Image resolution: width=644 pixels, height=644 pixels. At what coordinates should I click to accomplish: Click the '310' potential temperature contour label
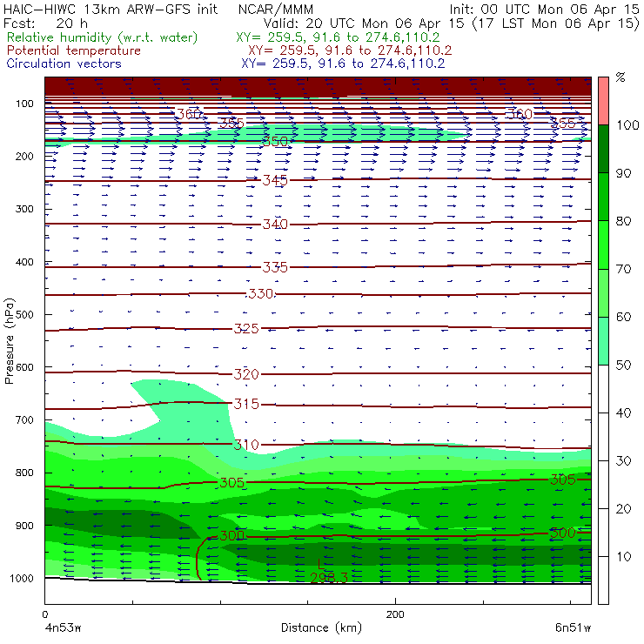pos(246,445)
